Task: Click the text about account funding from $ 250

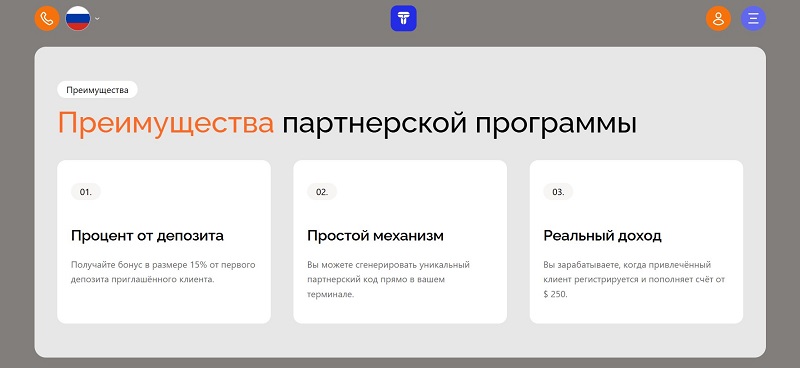Action: pos(634,280)
